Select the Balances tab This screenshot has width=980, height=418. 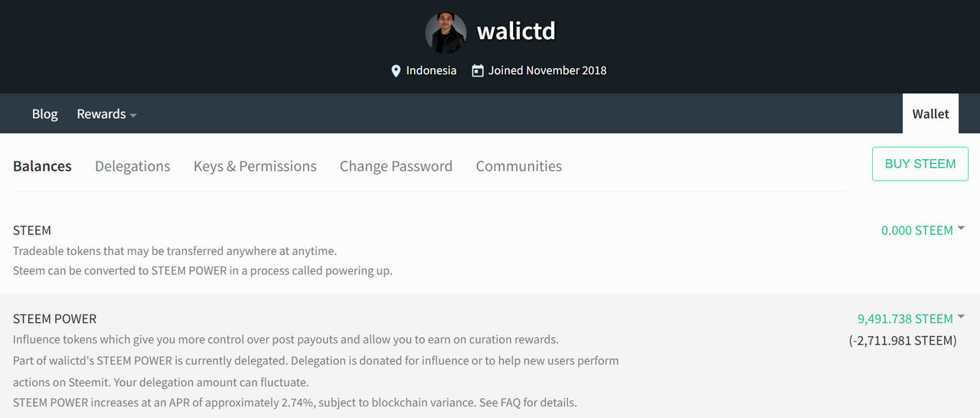click(x=42, y=166)
